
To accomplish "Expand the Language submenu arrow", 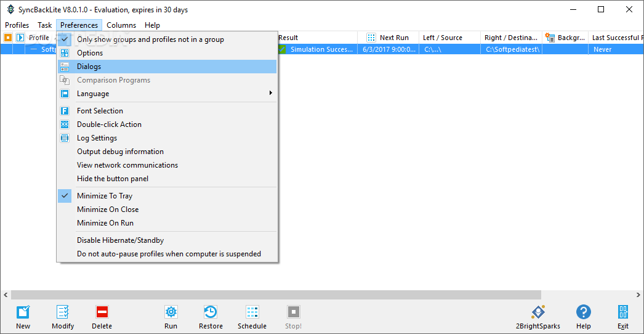I will pyautogui.click(x=271, y=93).
